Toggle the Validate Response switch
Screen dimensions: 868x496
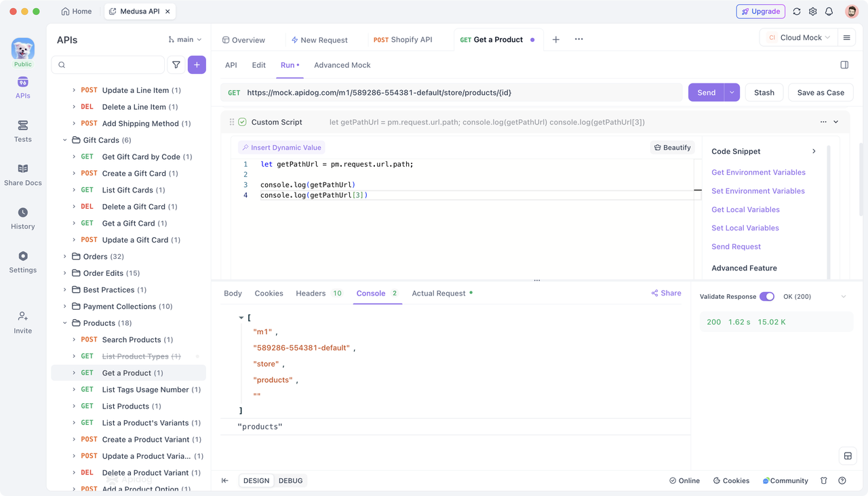pos(767,297)
